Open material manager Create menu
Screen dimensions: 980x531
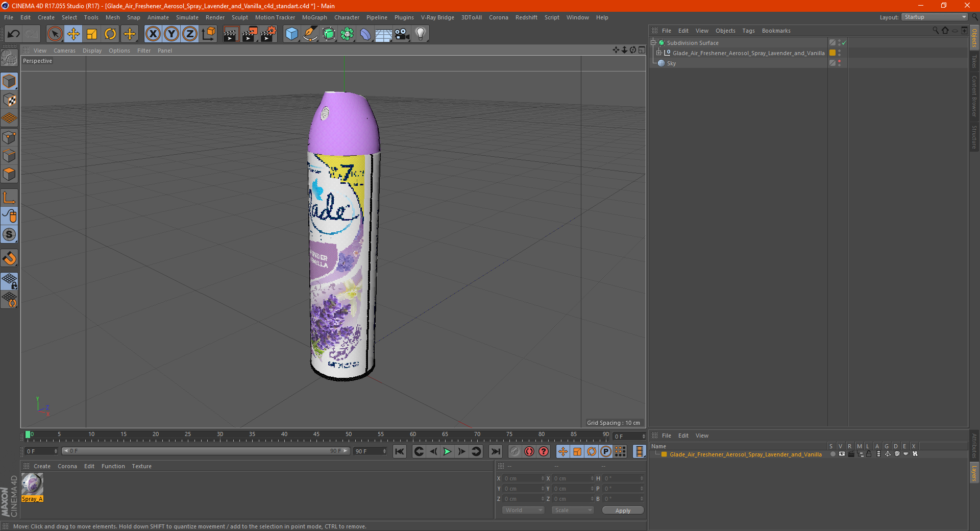[42, 466]
